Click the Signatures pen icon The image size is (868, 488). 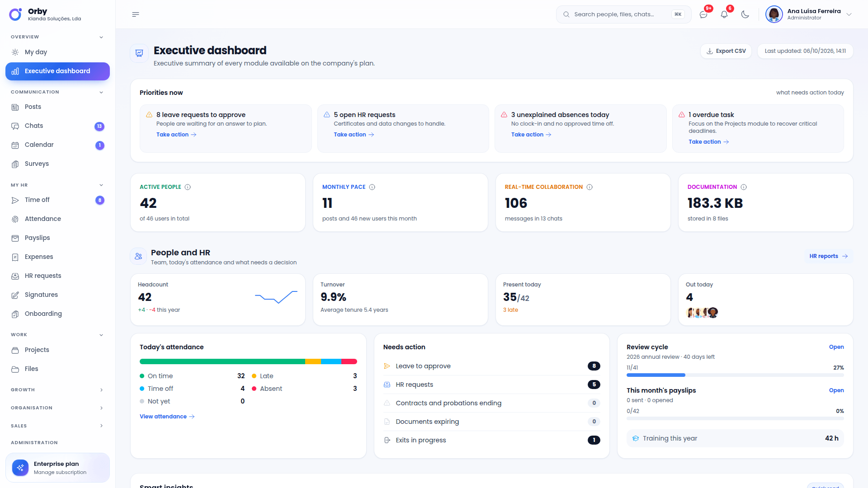pos(15,295)
